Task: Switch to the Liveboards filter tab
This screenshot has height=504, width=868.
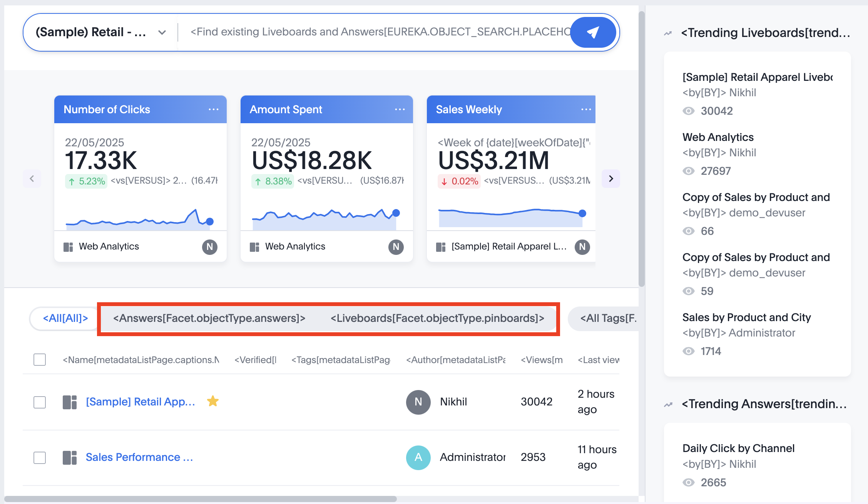Action: point(437,318)
